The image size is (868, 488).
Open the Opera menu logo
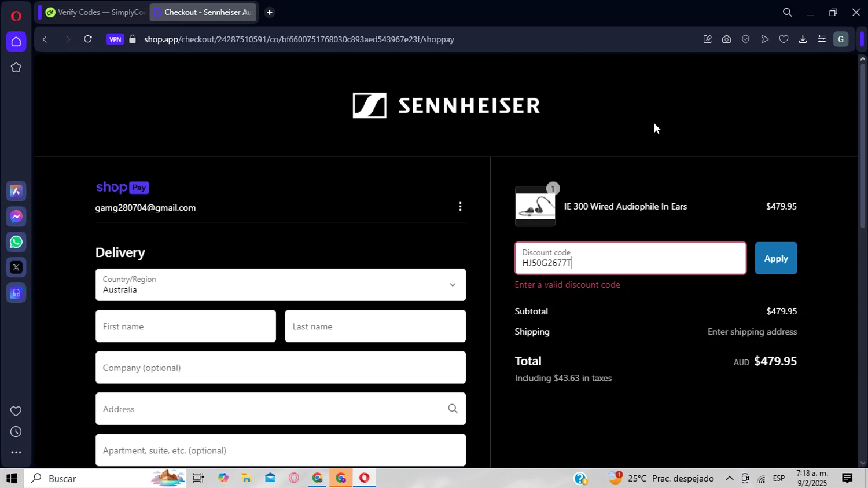pos(16,16)
